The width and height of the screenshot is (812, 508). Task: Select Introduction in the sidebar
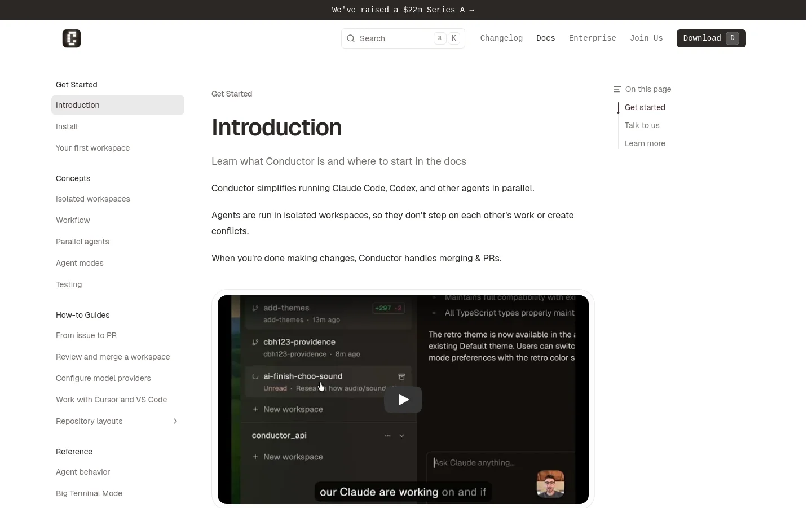118,105
